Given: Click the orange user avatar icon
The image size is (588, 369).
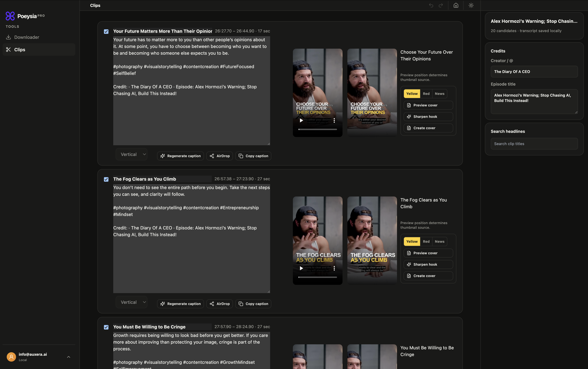Looking at the screenshot, I should (x=11, y=357).
